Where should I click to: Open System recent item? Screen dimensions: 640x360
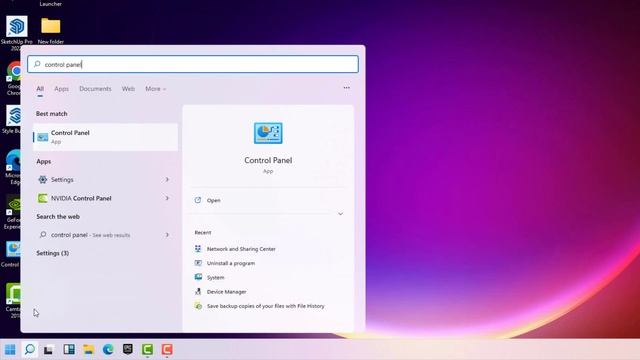(216, 278)
